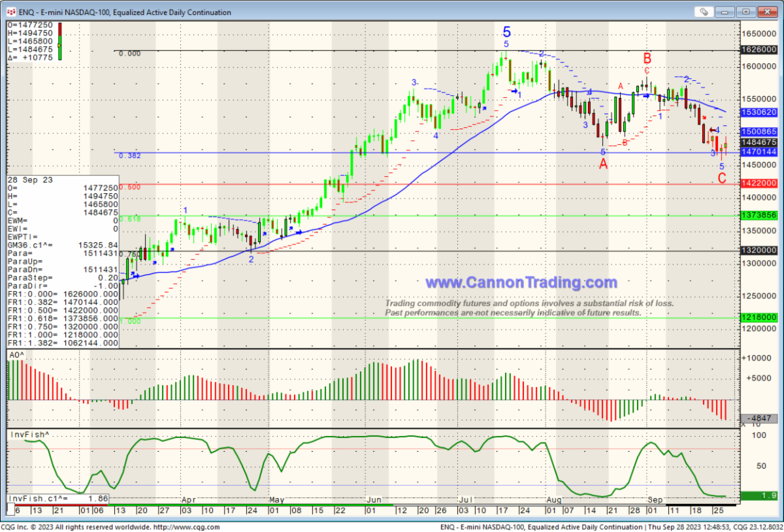
Task: Click the Sep month label on time axis
Action: pos(655,500)
